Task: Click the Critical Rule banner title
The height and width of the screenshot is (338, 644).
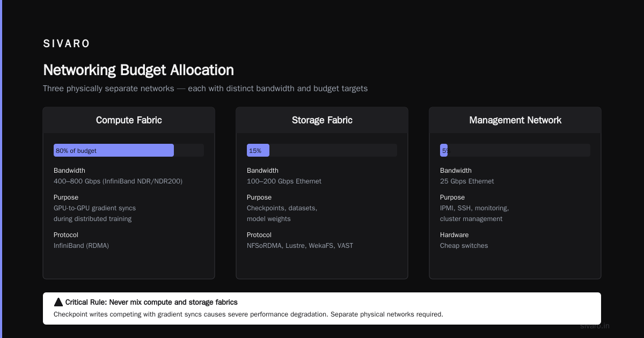Action: (x=151, y=302)
